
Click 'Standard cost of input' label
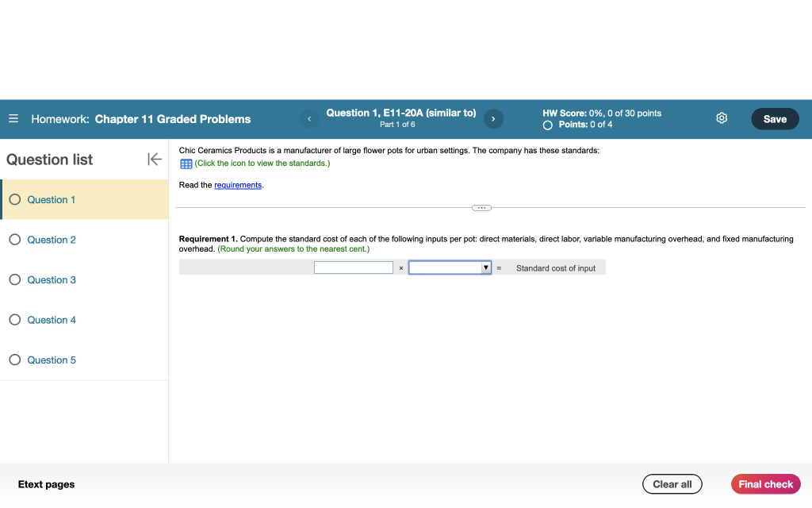pos(556,268)
